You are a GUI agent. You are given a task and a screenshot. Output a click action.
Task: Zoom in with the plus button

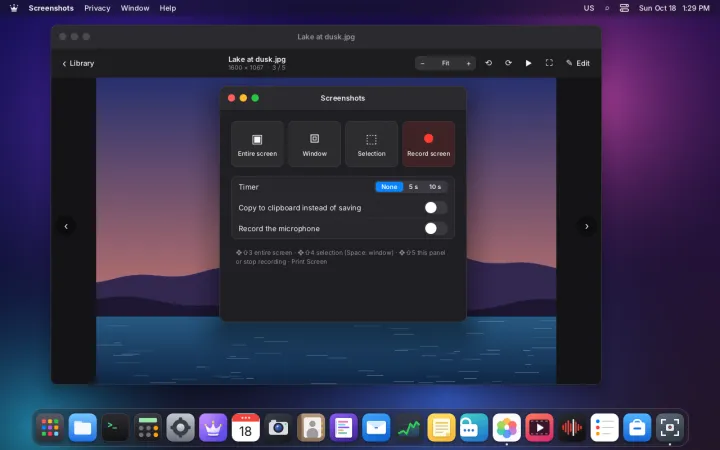tap(468, 63)
